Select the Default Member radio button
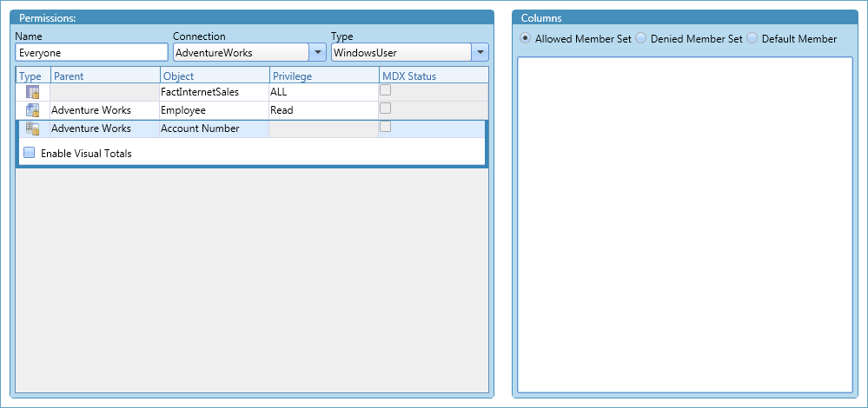This screenshot has height=408, width=868. click(752, 38)
